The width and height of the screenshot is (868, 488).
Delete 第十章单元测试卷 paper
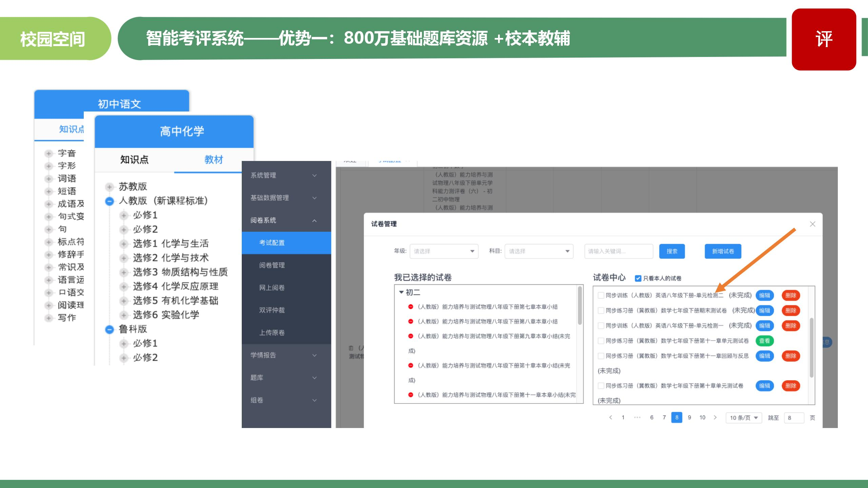pos(791,386)
